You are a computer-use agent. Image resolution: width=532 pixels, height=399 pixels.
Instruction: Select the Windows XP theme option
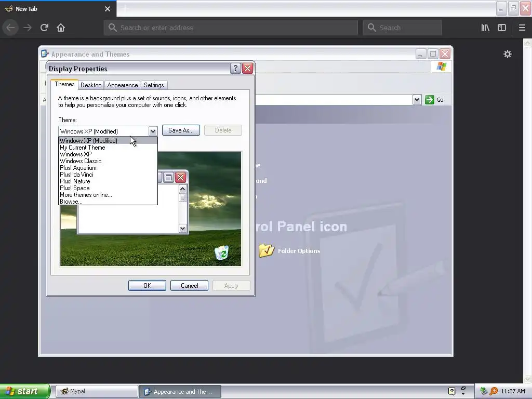pyautogui.click(x=108, y=154)
